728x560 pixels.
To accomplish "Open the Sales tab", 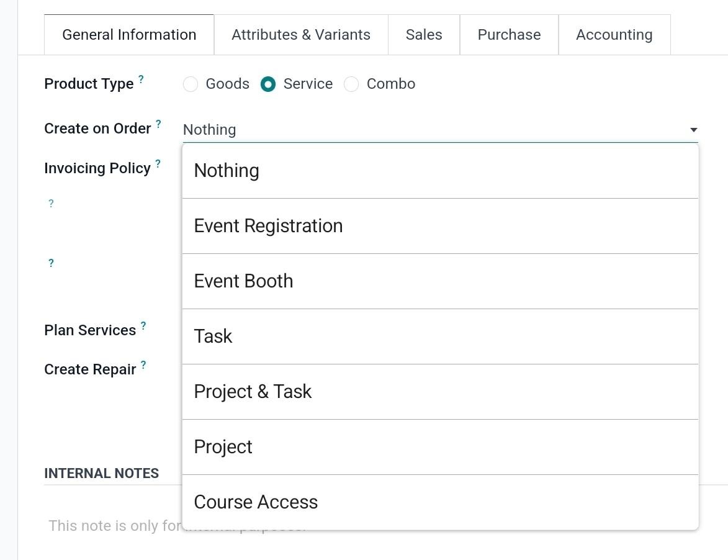I will coord(424,35).
